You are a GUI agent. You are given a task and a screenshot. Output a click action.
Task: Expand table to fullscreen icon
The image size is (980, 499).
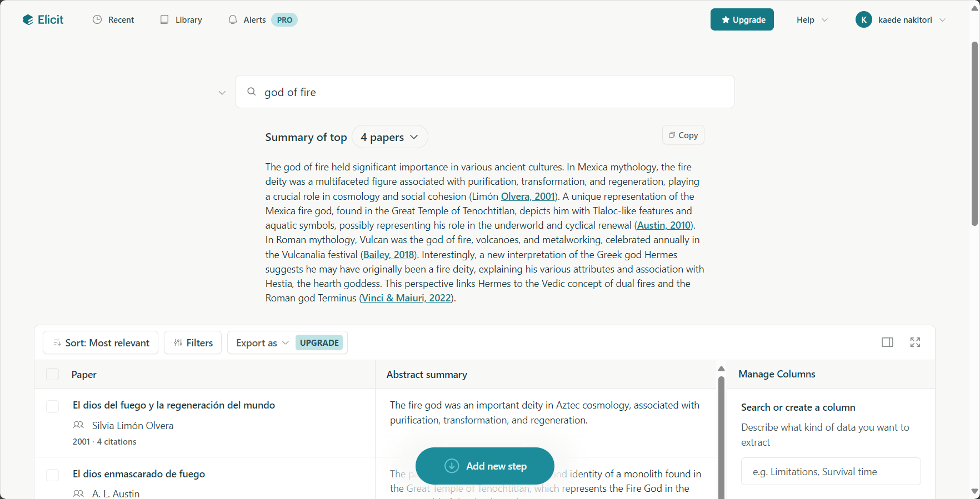916,342
